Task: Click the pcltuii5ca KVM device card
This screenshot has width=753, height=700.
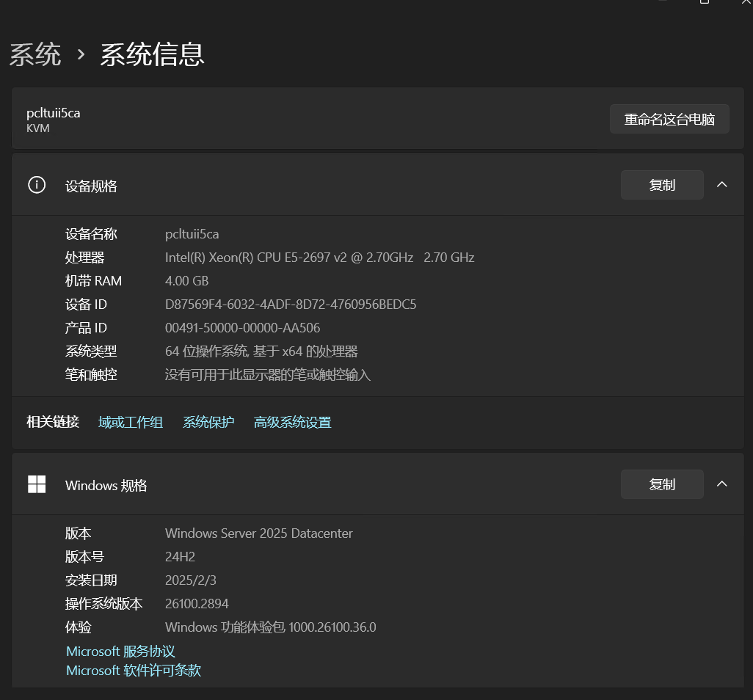Action: 377,118
